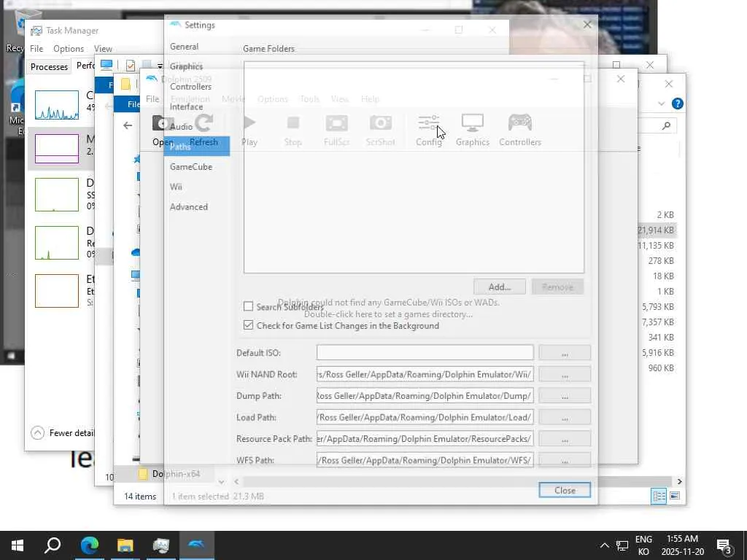Enable the Search Subfolders checkbox

pyautogui.click(x=248, y=306)
